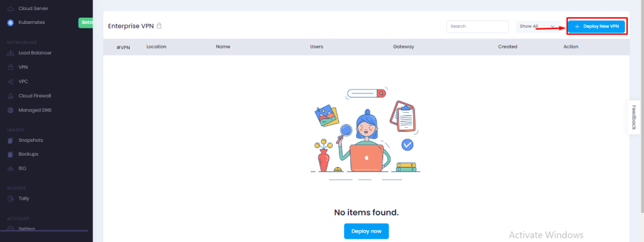
Task: Click the Location column header
Action: tap(157, 47)
